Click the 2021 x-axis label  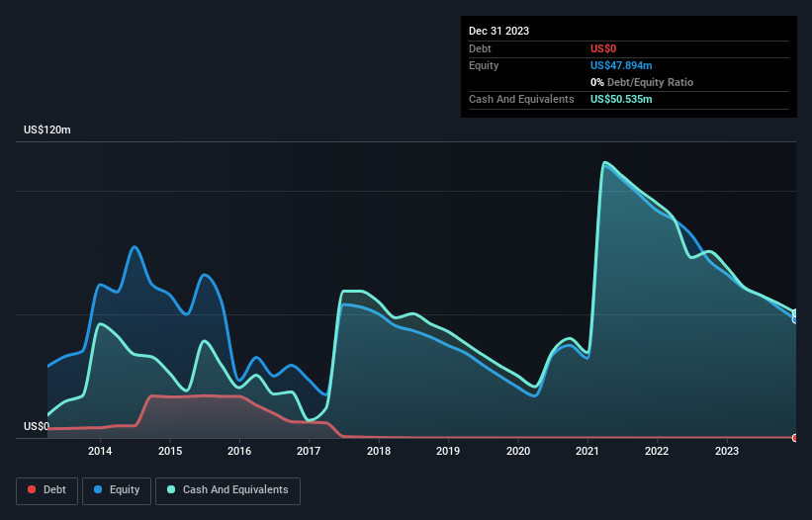pos(587,451)
